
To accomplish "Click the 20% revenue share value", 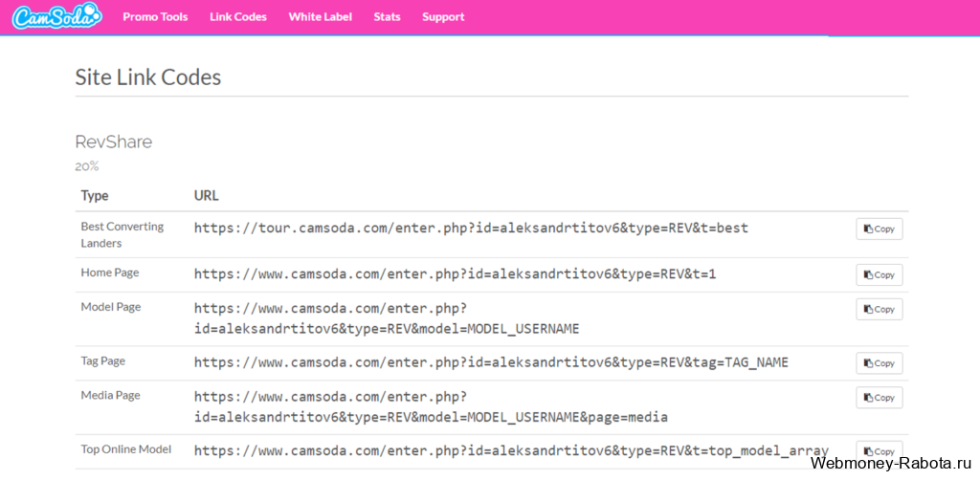I will coord(87,166).
